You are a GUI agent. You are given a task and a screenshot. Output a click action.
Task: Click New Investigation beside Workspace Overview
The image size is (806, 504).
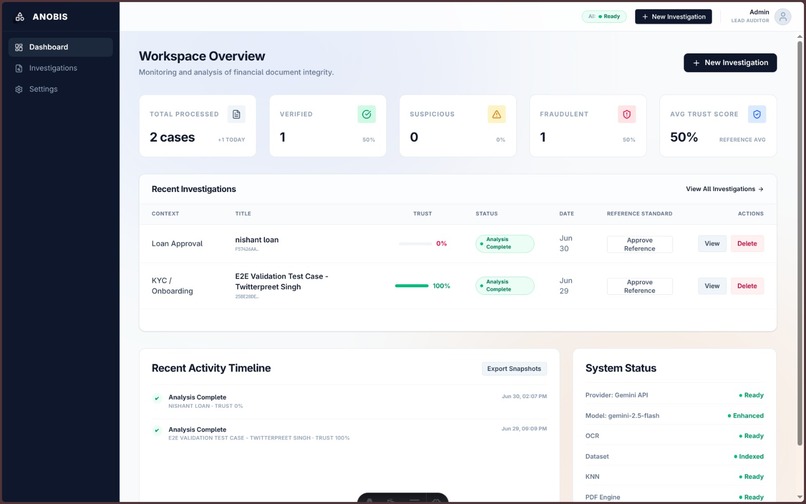tap(730, 63)
